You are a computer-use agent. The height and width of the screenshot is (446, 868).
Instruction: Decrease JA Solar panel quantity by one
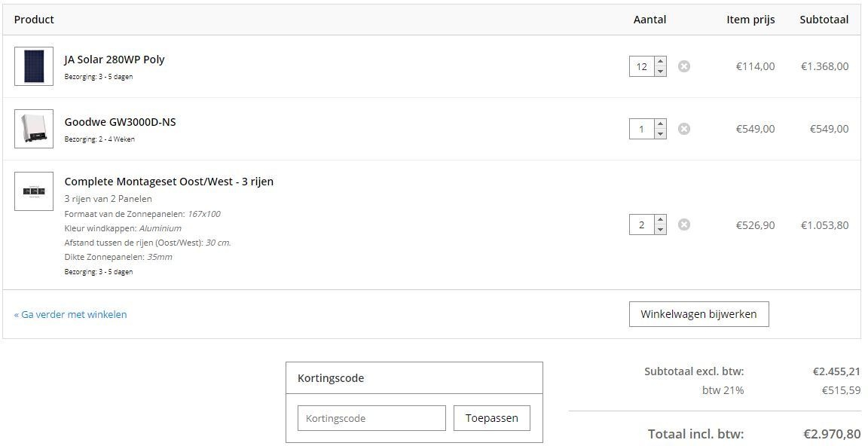[x=660, y=72]
